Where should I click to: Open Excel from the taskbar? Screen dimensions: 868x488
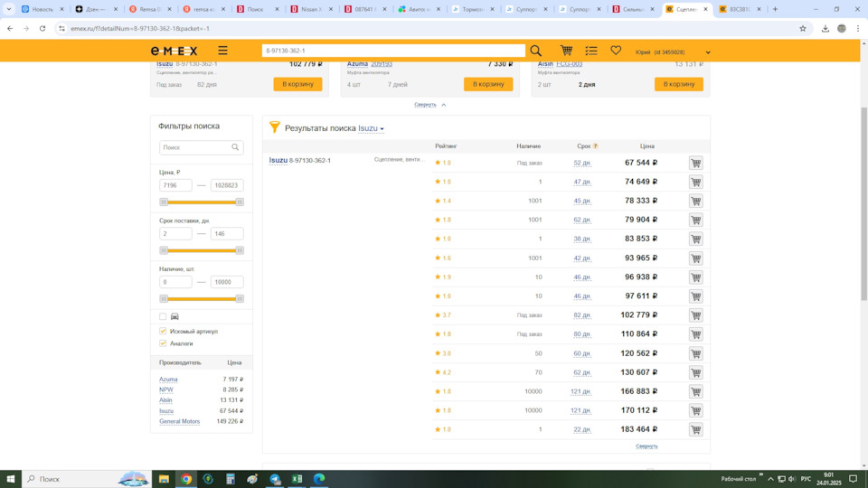(x=297, y=479)
